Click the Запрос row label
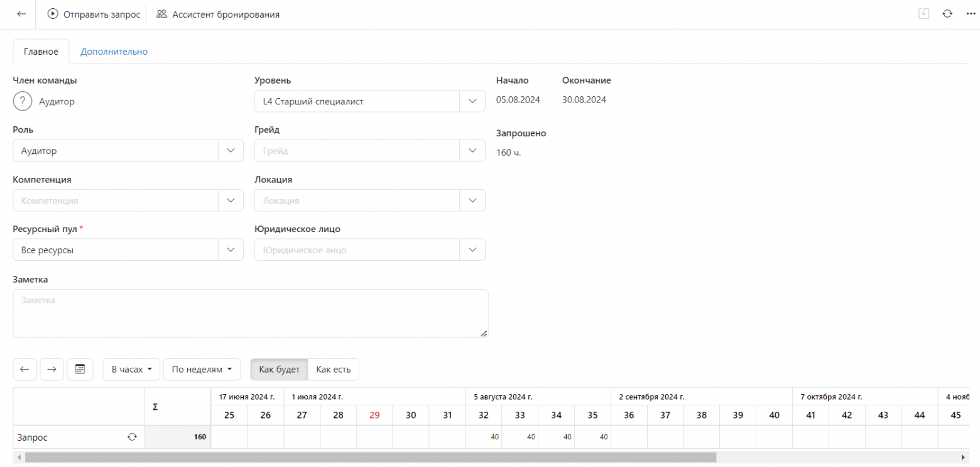This screenshot has width=980, height=467. point(31,437)
